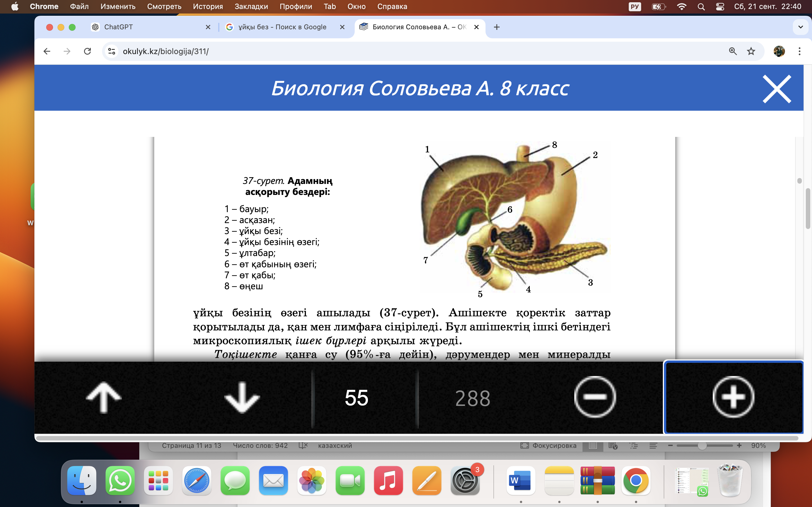Screen dimensions: 812x507
Task: Click the Chrome page zoom magnifier icon
Action: 732,51
